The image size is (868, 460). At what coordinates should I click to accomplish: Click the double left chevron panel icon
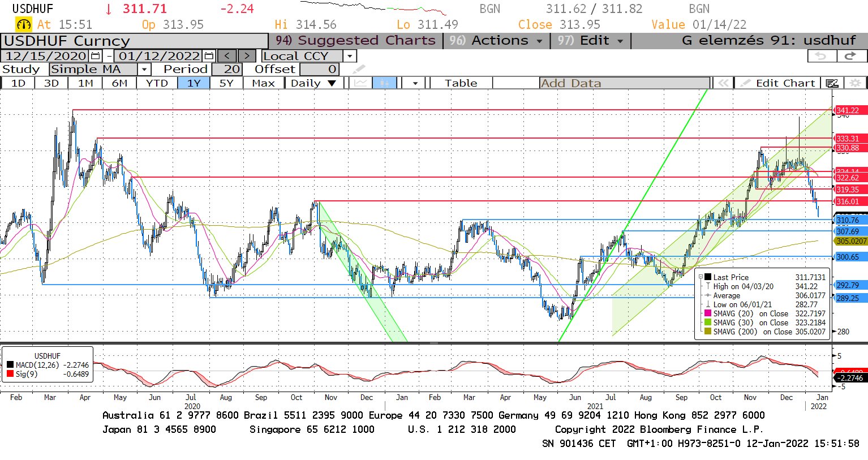(723, 83)
